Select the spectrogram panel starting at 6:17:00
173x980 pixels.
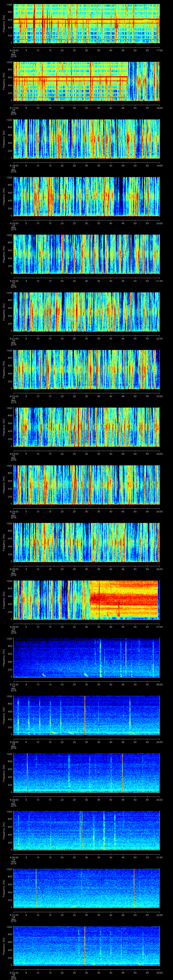pyautogui.click(x=86, y=81)
